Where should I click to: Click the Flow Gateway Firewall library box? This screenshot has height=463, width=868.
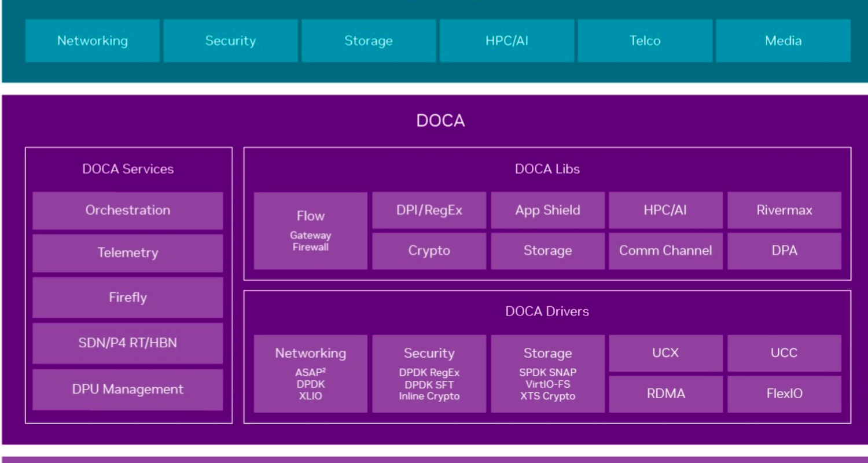pyautogui.click(x=311, y=230)
